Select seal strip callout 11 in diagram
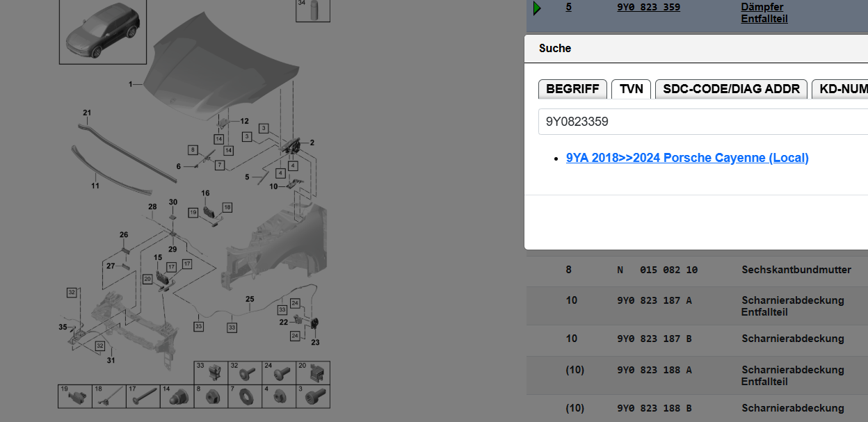 click(x=95, y=186)
